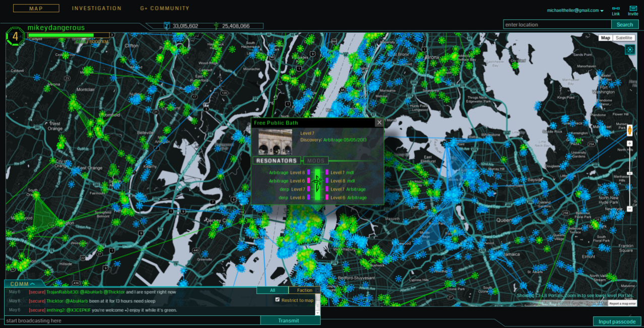Viewport: 644px width, 328px height.
Task: Switch the map to Satellite view
Action: [624, 37]
